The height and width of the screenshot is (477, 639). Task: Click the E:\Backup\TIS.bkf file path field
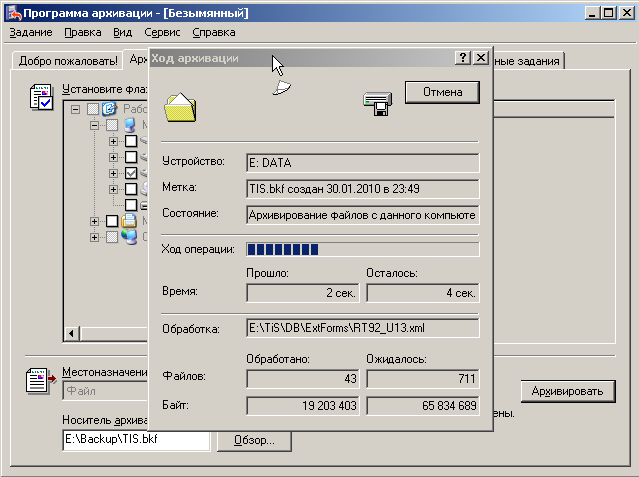135,439
